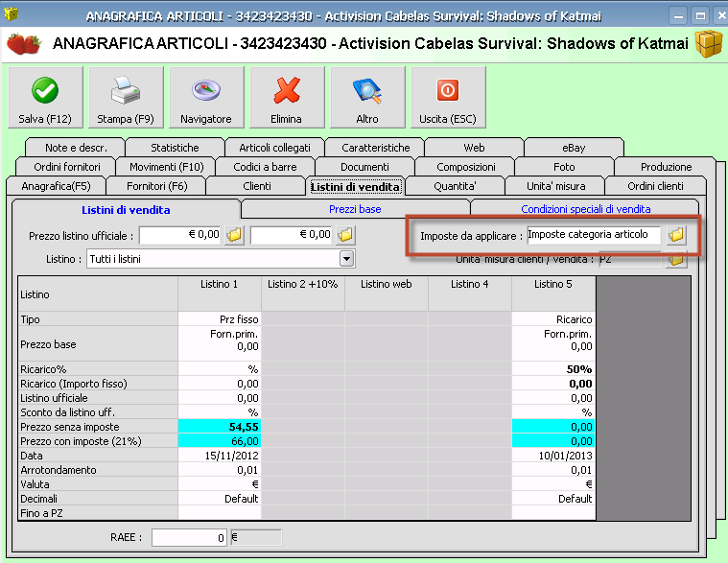The width and height of the screenshot is (728, 563).
Task: Click the folder icon next to the first Prezzo listino ufficiale field
Action: tap(234, 235)
